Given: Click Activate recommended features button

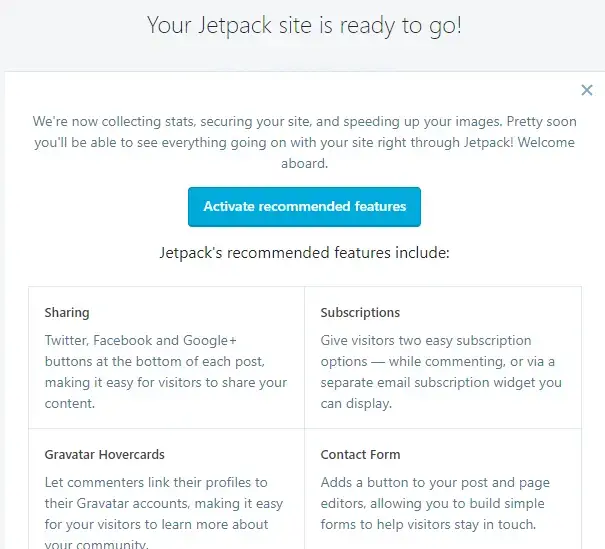Looking at the screenshot, I should click(x=304, y=207).
